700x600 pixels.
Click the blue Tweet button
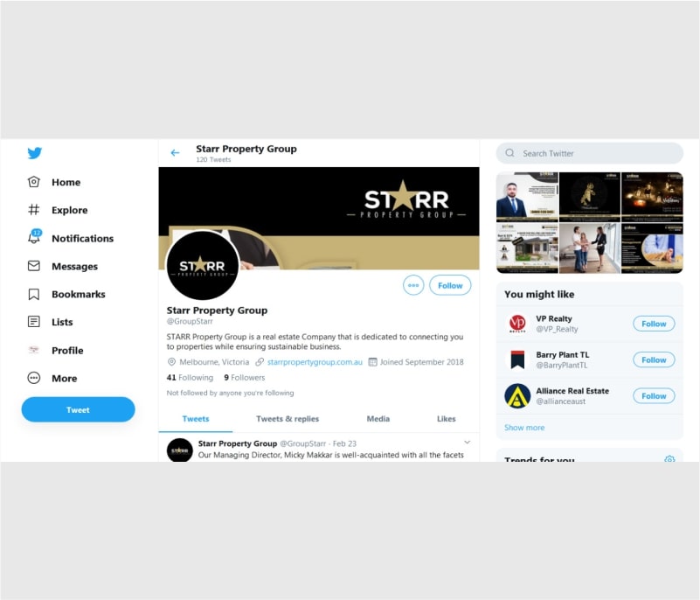tap(78, 409)
